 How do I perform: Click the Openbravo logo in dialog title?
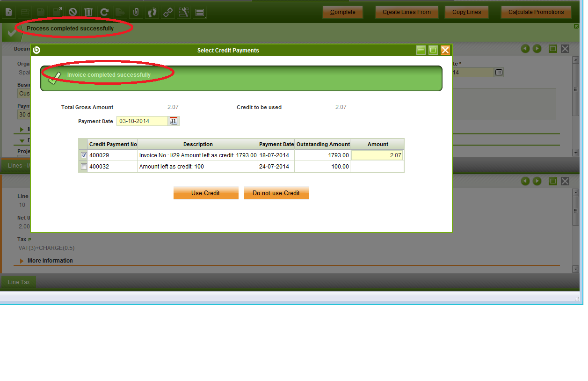pos(36,50)
